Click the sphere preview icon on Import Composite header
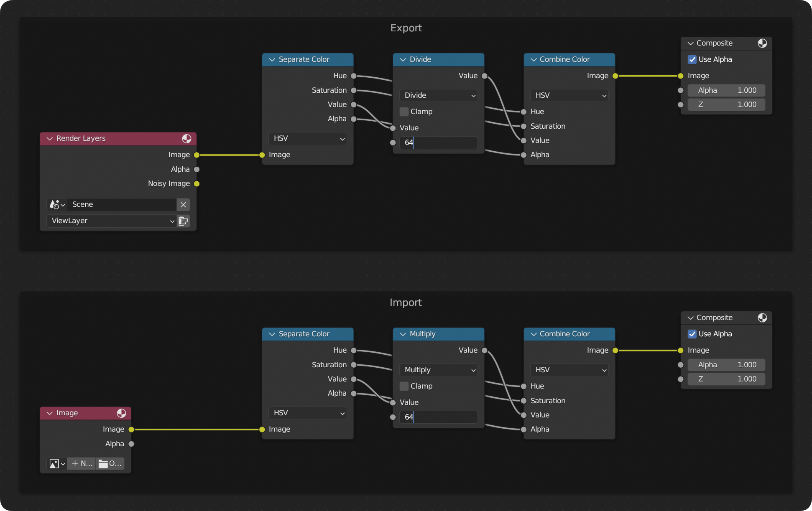Viewport: 812px width, 511px height. tap(762, 318)
